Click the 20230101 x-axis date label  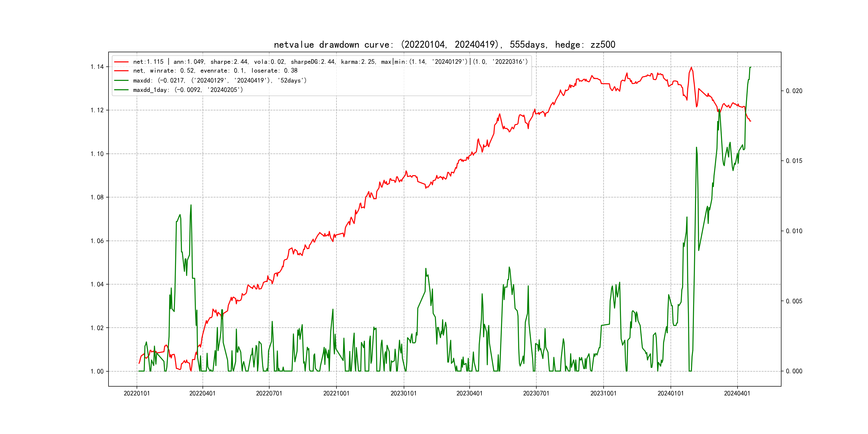pyautogui.click(x=403, y=393)
